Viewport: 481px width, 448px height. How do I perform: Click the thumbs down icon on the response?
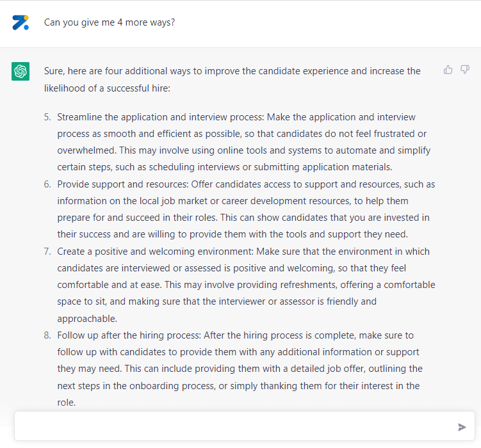click(x=465, y=70)
